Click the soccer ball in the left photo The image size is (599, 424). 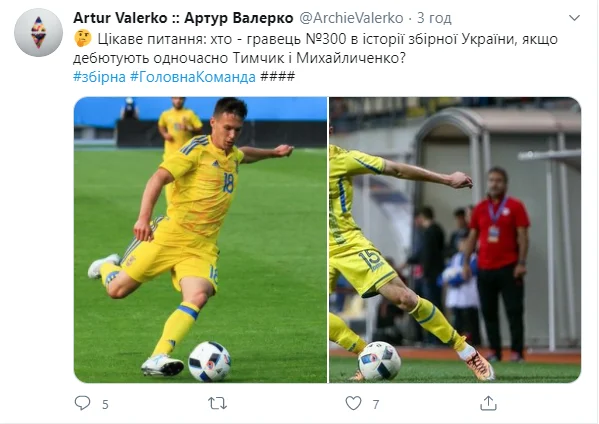210,362
